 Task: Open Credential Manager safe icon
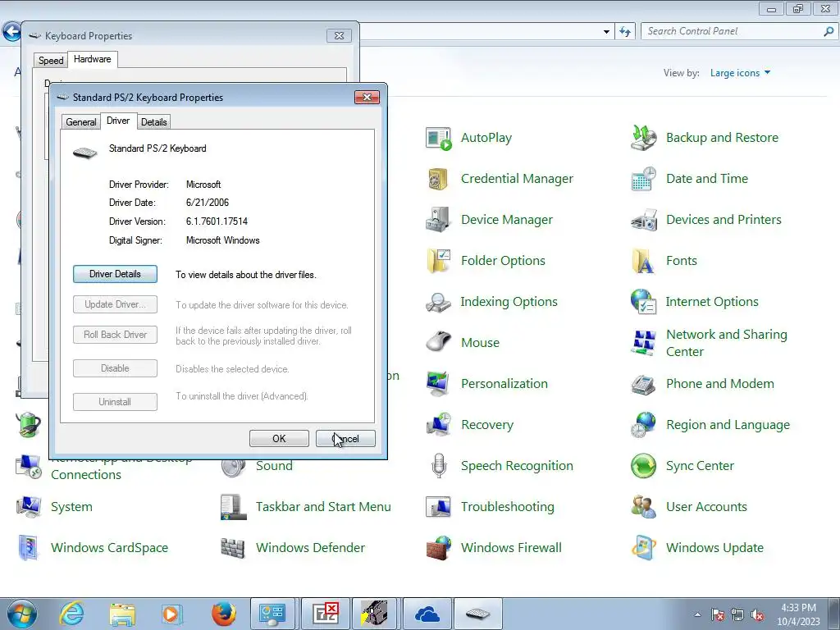coord(438,179)
